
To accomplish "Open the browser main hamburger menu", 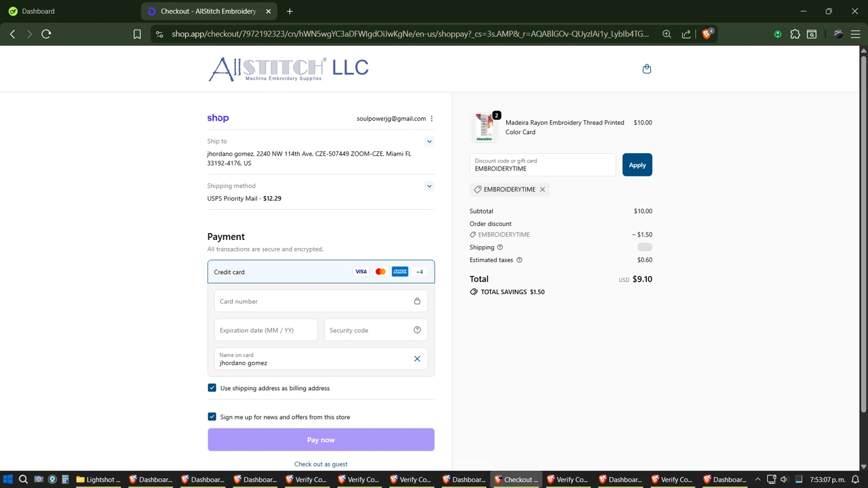I will point(855,34).
